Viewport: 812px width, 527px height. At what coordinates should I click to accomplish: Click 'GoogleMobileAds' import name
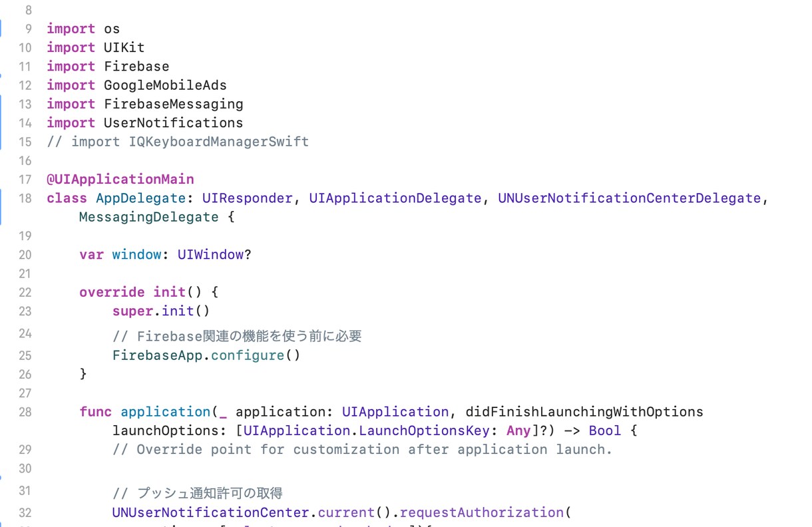pyautogui.click(x=165, y=85)
